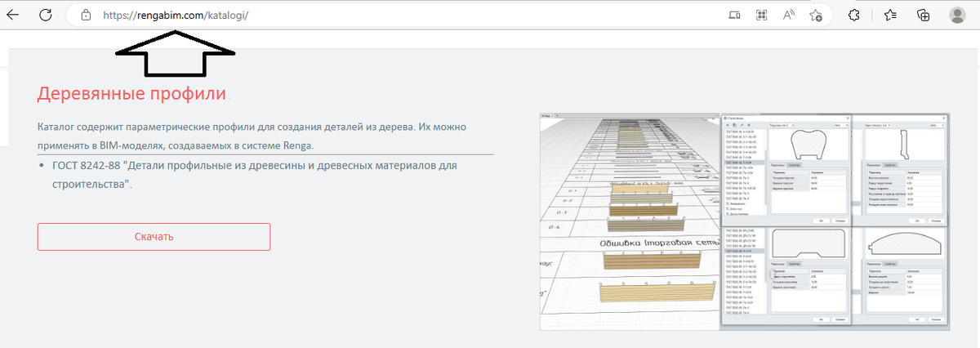Screen dimensions: 980x348
Task: Open the Renga wooden profiles preview image
Action: [x=745, y=221]
